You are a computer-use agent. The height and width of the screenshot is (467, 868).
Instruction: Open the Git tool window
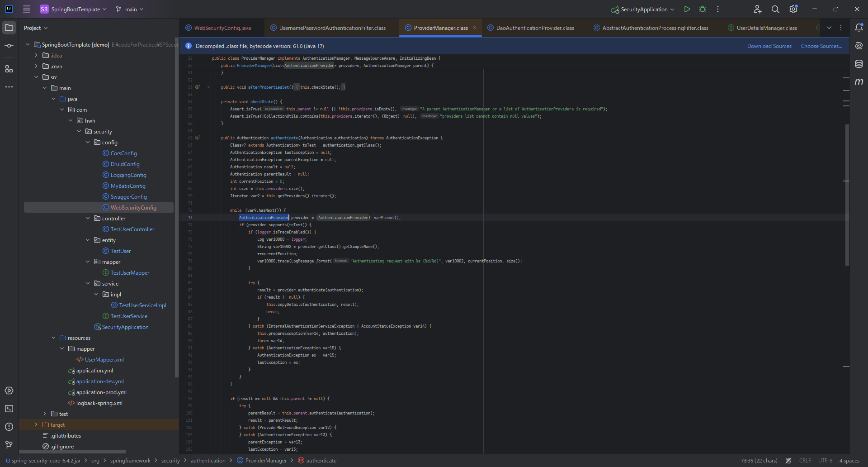pos(9,445)
